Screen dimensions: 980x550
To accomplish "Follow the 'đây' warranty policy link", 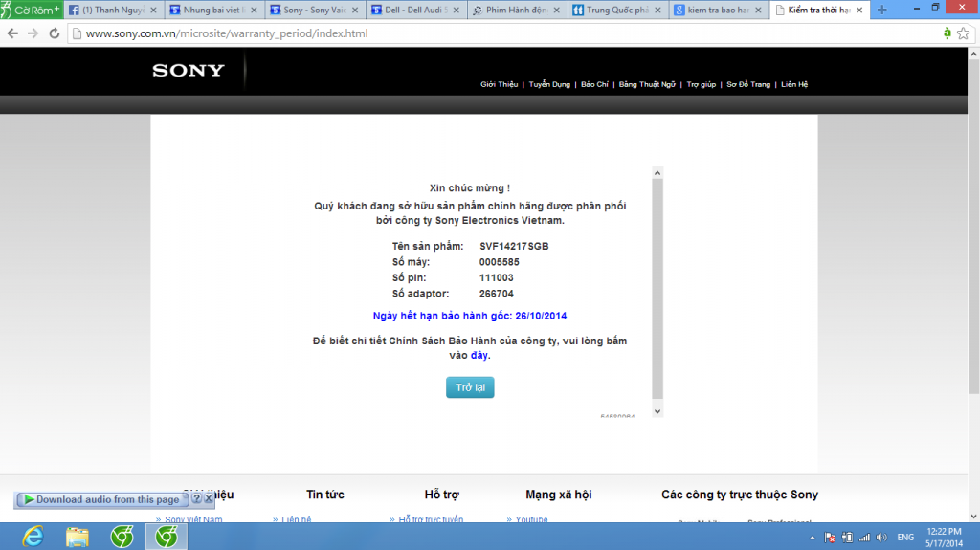I will [479, 355].
